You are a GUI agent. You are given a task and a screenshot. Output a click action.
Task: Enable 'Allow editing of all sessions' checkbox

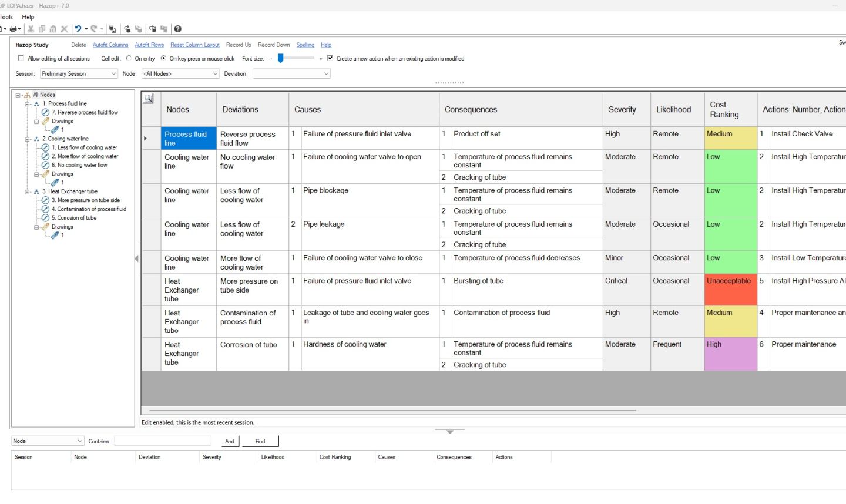pos(21,58)
